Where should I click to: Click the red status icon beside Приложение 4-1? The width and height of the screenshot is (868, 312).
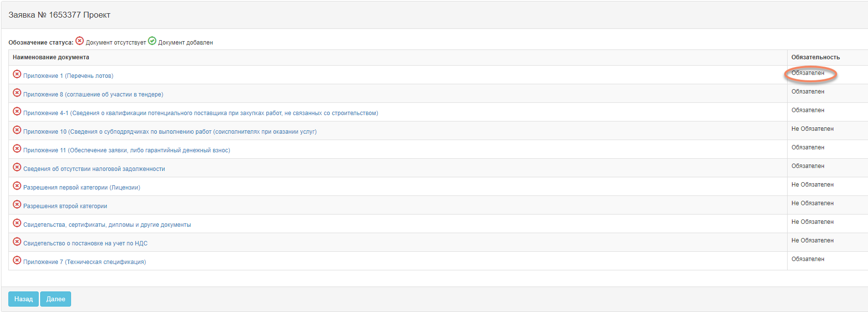tap(17, 111)
